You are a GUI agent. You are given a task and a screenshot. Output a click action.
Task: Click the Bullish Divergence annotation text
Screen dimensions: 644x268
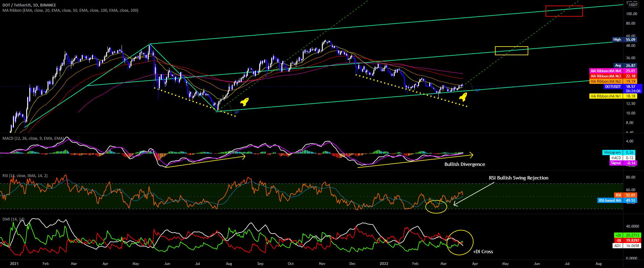click(x=465, y=164)
